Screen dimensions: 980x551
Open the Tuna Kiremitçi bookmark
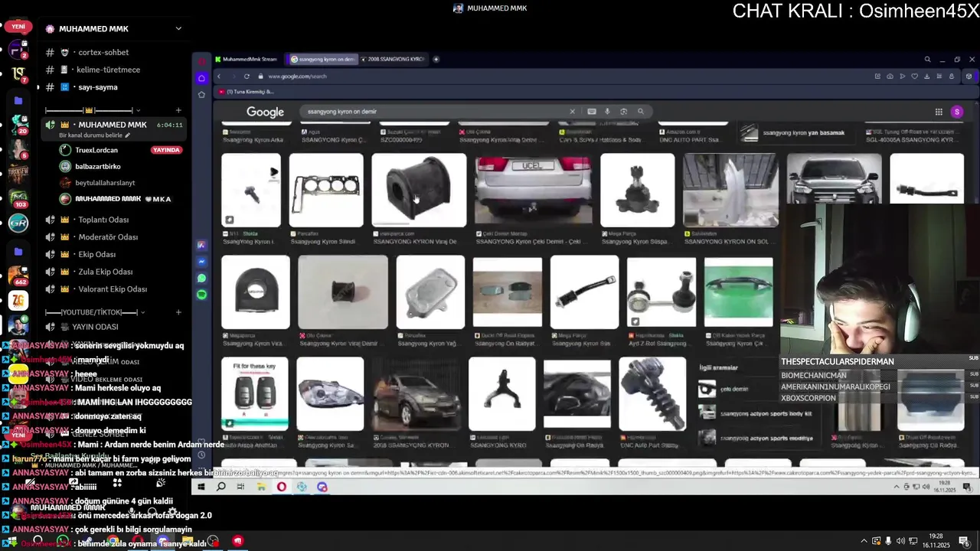(247, 92)
